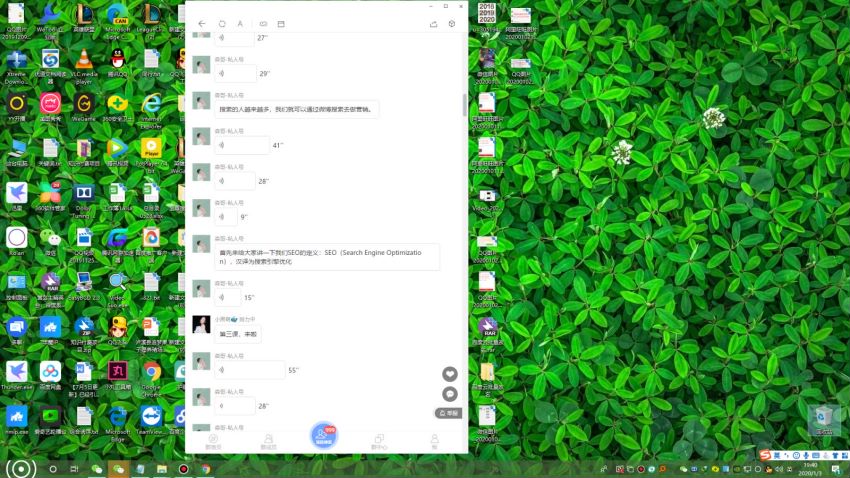The image size is (850, 478).
Task: Refresh the page using the reload icon
Action: click(x=222, y=23)
